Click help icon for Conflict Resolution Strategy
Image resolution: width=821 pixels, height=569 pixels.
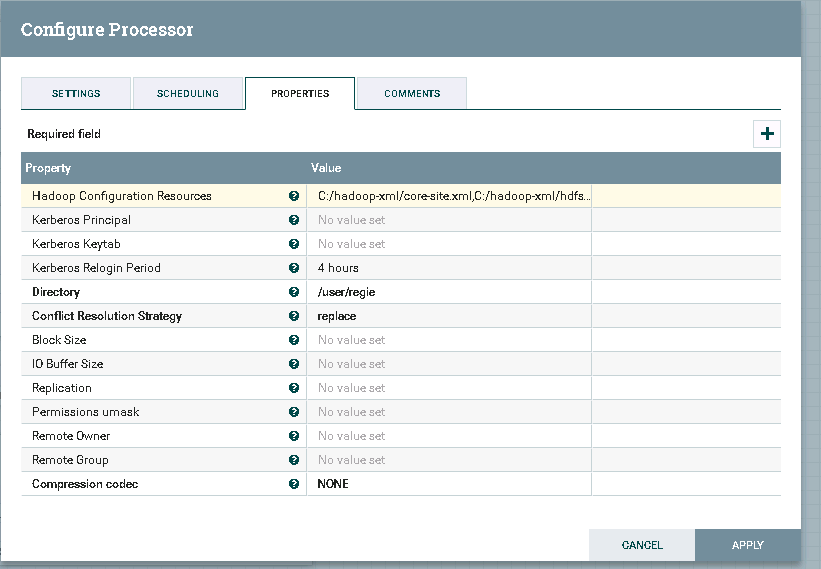point(294,316)
